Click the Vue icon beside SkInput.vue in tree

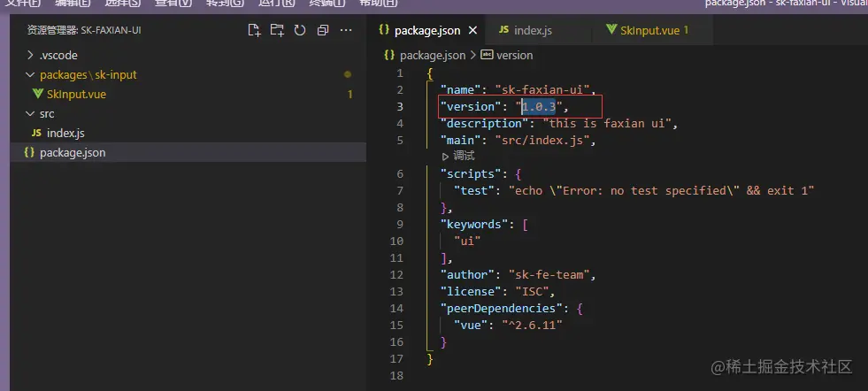tap(38, 94)
